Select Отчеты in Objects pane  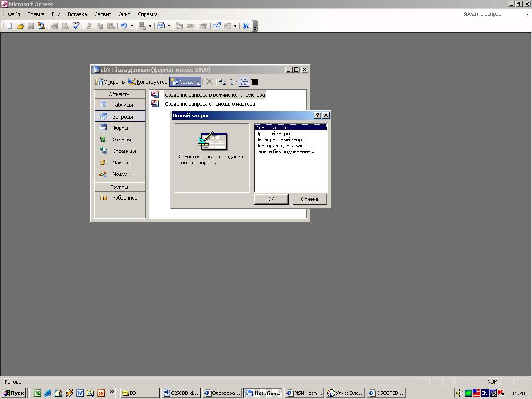coord(120,139)
